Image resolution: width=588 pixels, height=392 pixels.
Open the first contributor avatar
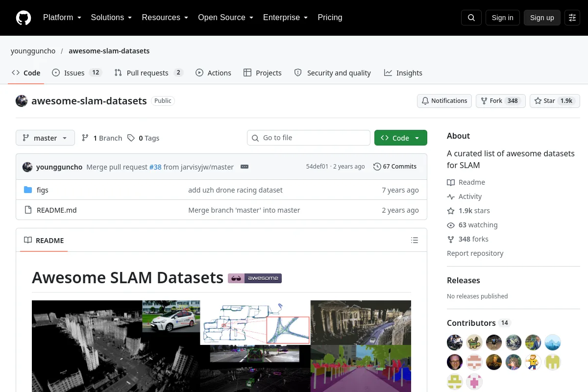[455, 342]
